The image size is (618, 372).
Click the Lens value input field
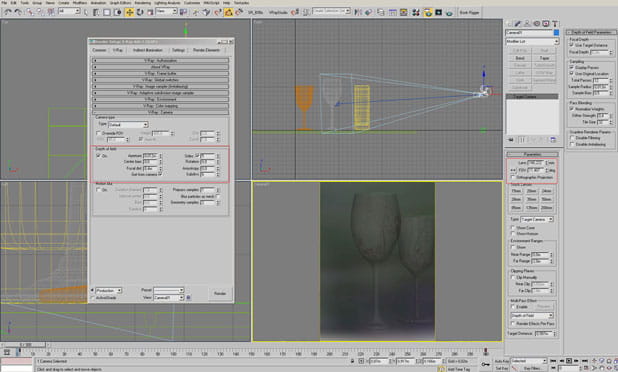536,163
